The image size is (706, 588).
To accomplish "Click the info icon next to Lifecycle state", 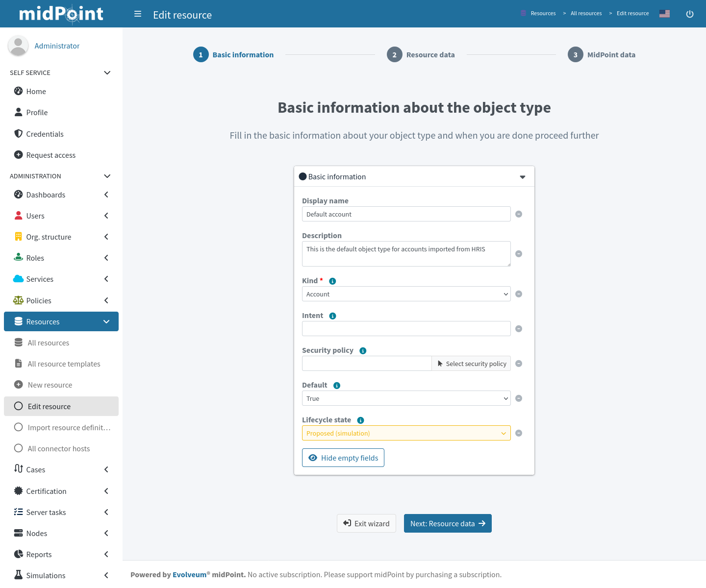I will (x=360, y=420).
